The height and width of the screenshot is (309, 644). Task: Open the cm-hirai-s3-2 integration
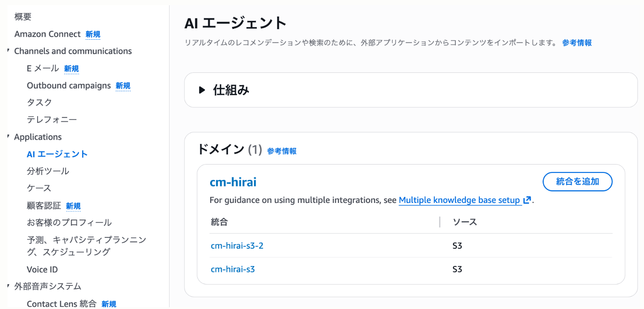(x=237, y=245)
